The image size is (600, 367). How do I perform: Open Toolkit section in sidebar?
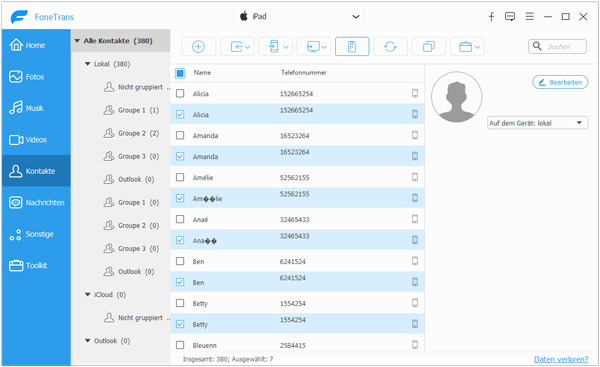tap(36, 265)
